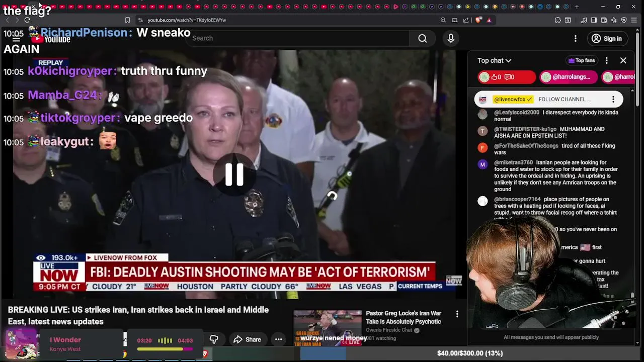Open the Brave Shields lion icon
The image size is (644, 362).
click(x=478, y=20)
